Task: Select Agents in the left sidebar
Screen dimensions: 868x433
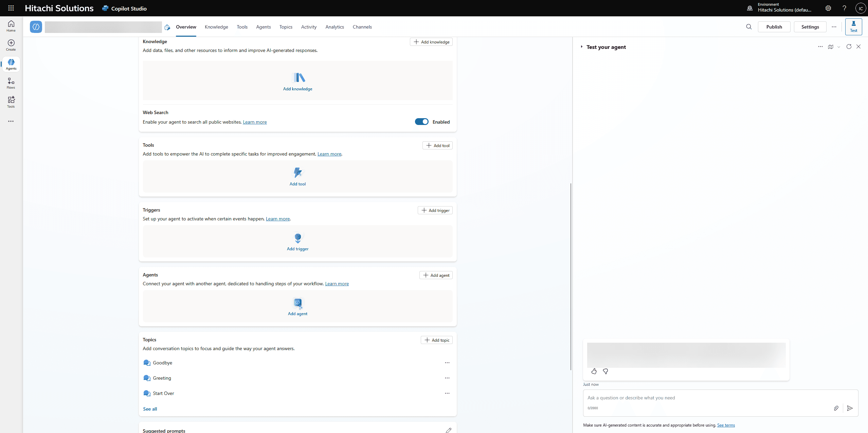Action: (11, 64)
